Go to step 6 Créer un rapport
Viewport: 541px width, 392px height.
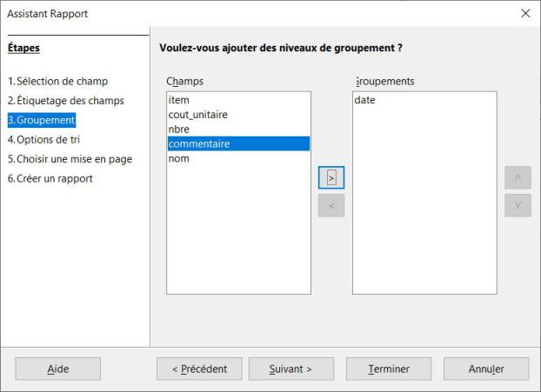[x=50, y=178]
